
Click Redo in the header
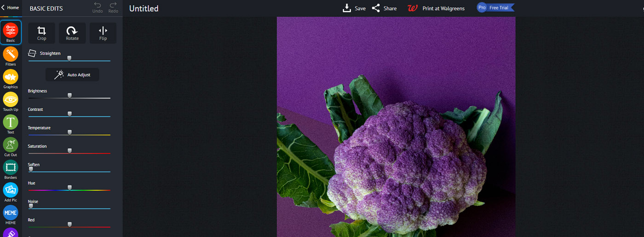point(113,8)
